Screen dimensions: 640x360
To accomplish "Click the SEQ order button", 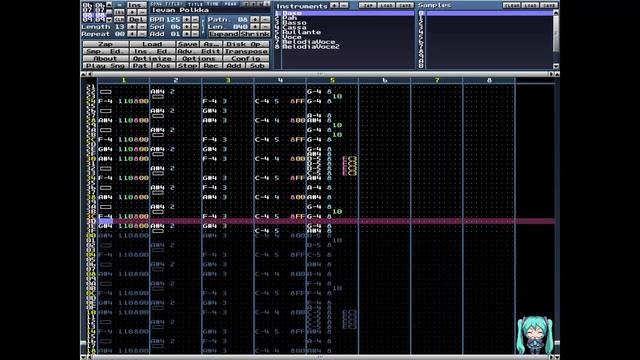I will pyautogui.click(x=119, y=12).
